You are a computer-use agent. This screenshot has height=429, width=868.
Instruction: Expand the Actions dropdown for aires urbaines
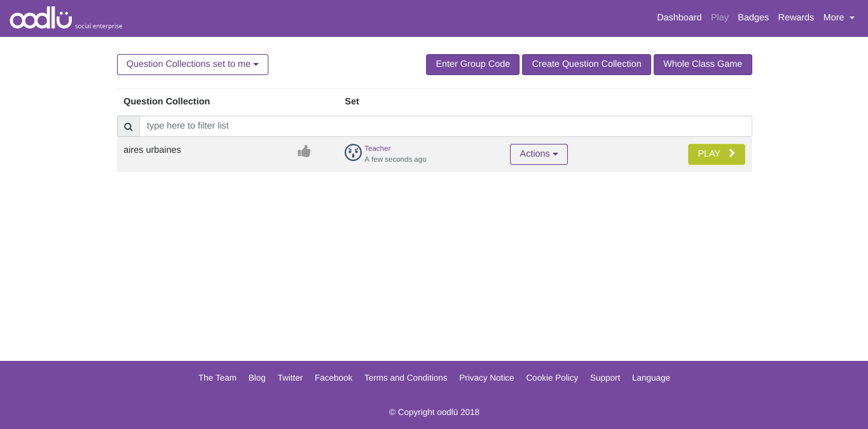coord(539,154)
